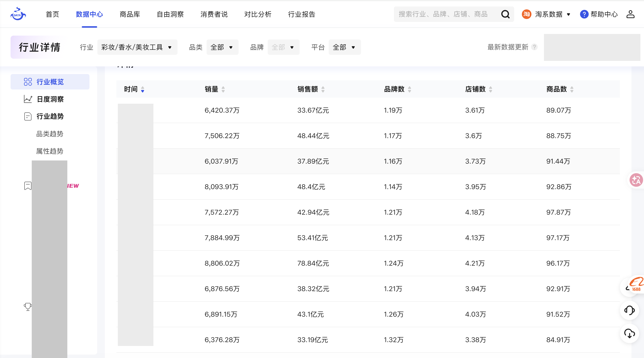Screen dimensions: 644x358
Task: Click brand count 1.32万
Action: pyautogui.click(x=393, y=340)
